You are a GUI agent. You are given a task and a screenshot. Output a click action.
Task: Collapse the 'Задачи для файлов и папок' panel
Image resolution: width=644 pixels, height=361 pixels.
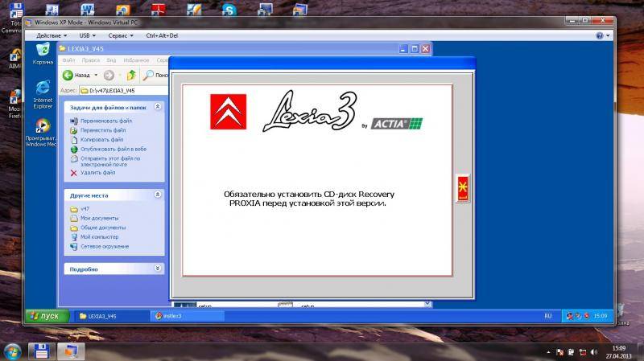pyautogui.click(x=158, y=106)
